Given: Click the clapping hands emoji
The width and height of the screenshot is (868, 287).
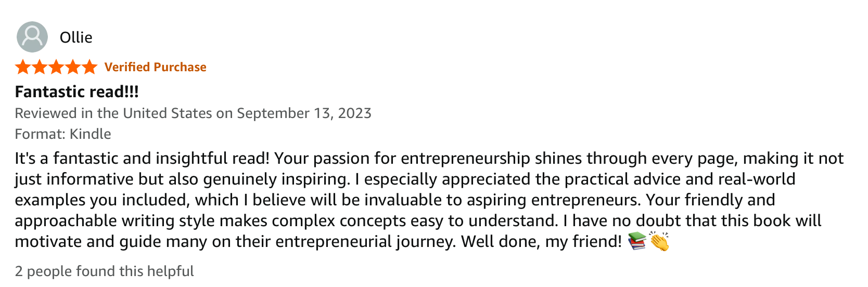Looking at the screenshot, I should point(659,242).
